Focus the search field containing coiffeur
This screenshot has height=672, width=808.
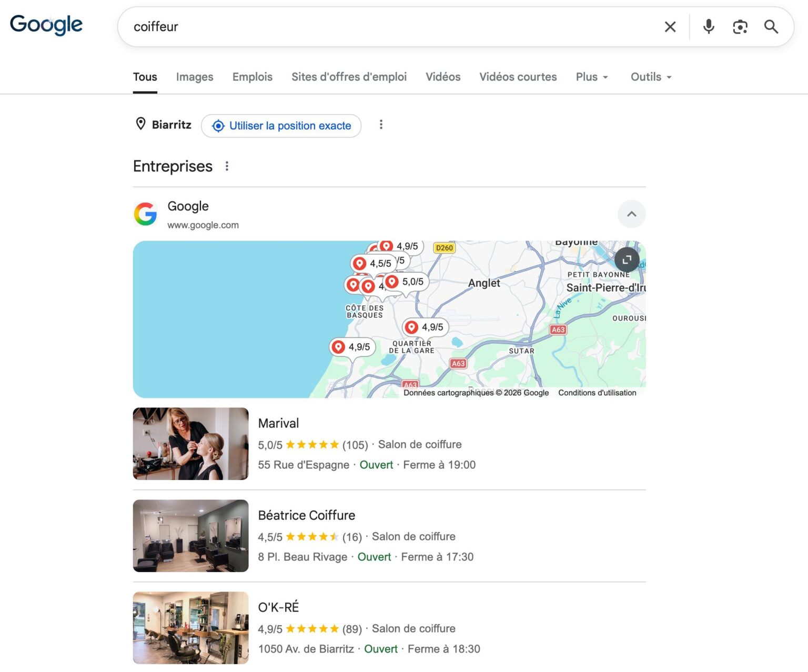pyautogui.click(x=389, y=27)
